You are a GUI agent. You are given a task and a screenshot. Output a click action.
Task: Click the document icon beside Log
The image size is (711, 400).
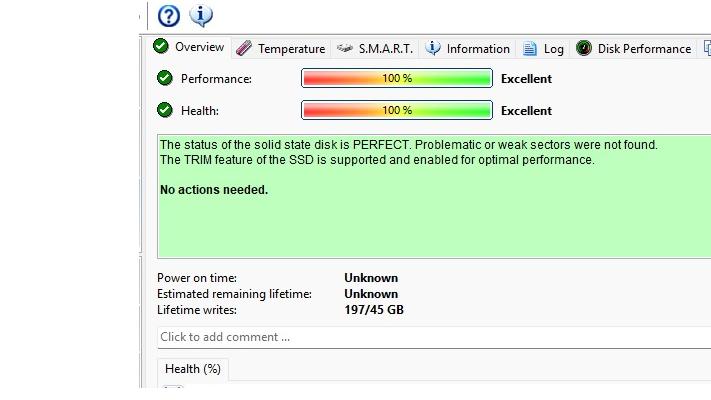point(529,48)
